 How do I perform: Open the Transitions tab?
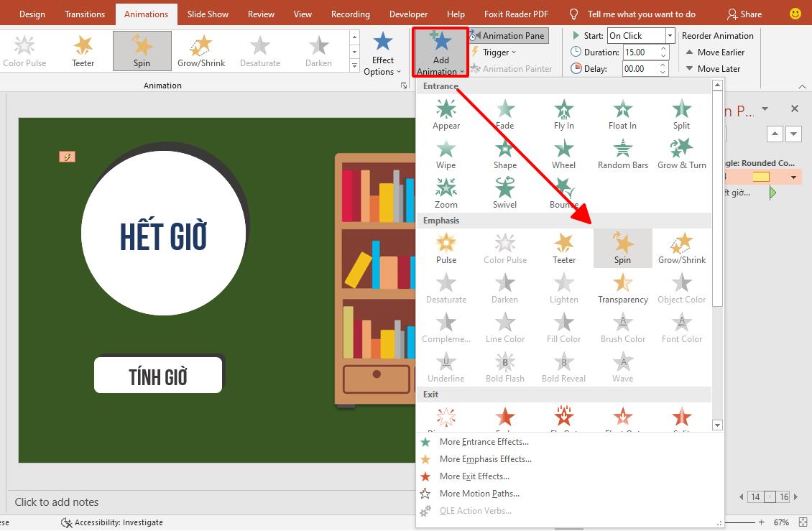[84, 14]
